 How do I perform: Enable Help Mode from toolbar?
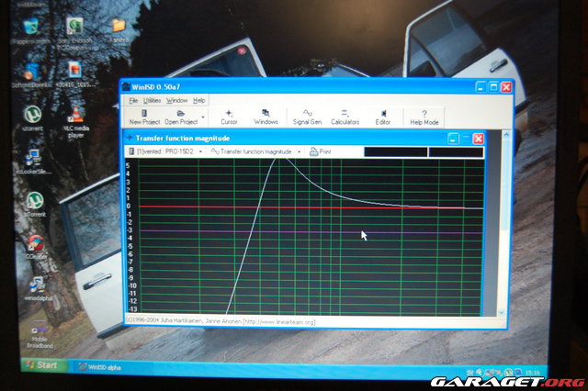coord(424,116)
